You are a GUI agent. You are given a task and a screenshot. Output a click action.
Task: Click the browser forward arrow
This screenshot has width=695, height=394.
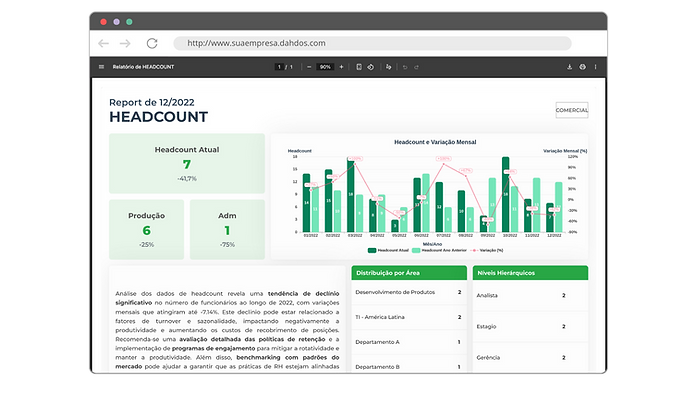(x=125, y=43)
